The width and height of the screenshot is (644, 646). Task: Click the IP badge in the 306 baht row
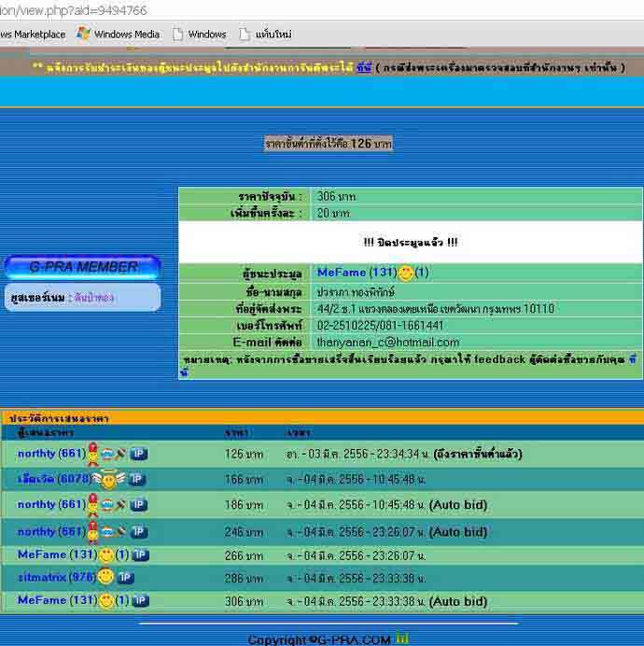[x=140, y=600]
